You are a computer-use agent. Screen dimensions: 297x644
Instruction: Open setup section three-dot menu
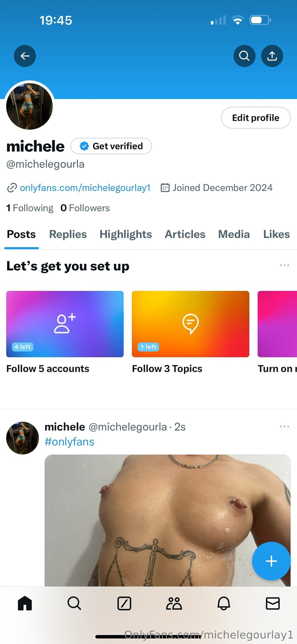[x=284, y=265]
